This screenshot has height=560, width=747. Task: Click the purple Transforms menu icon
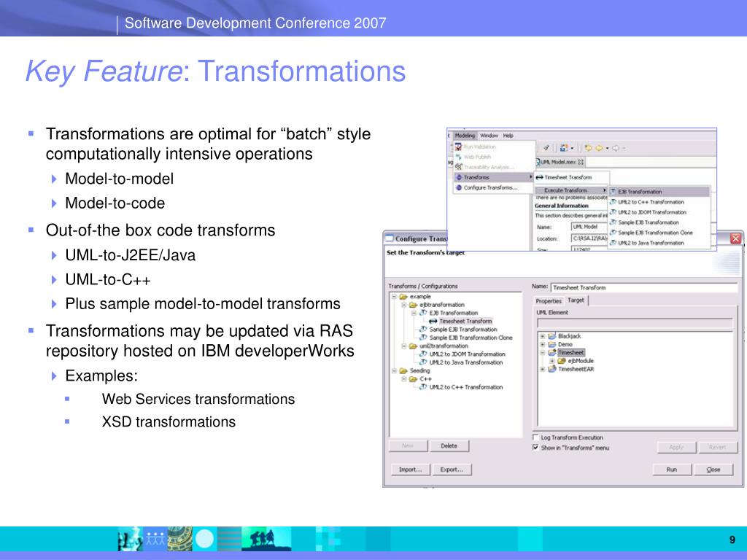click(459, 178)
